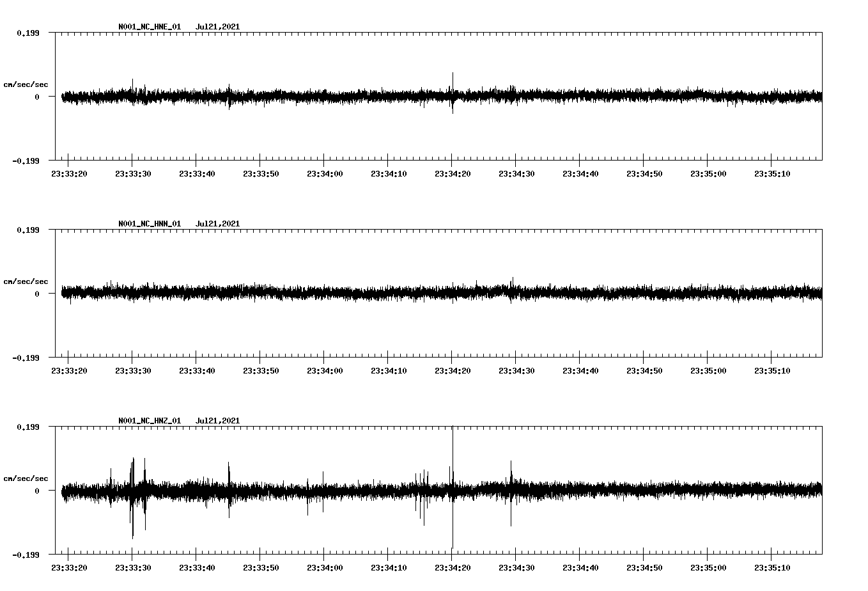Click the cm/sec/sec label on the bottom plot

26,477
